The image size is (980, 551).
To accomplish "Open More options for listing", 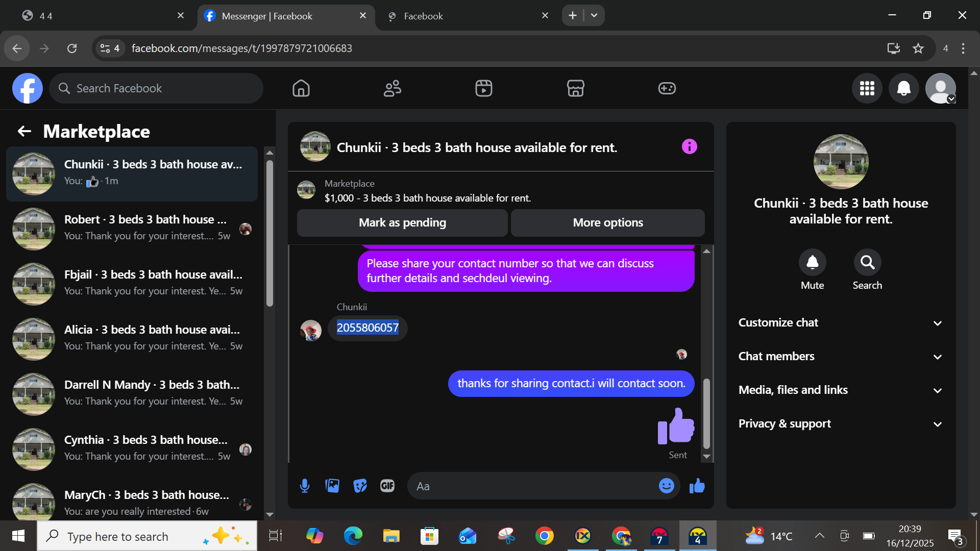I will [x=608, y=223].
